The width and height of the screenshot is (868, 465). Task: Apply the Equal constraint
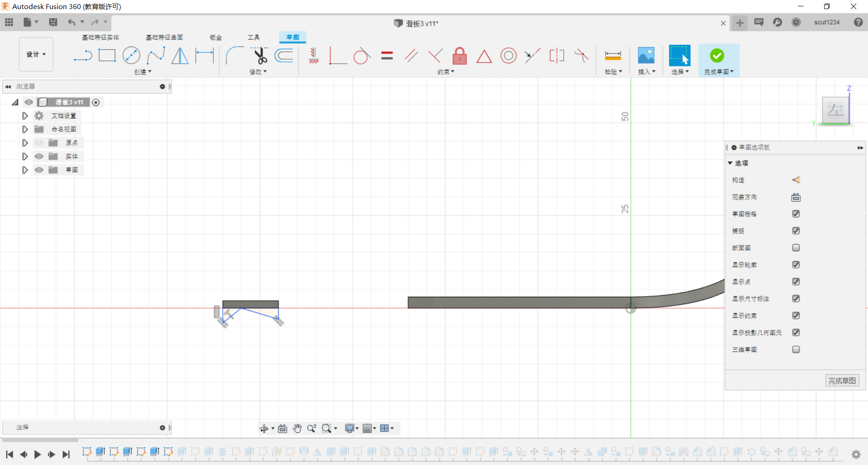[x=387, y=56]
